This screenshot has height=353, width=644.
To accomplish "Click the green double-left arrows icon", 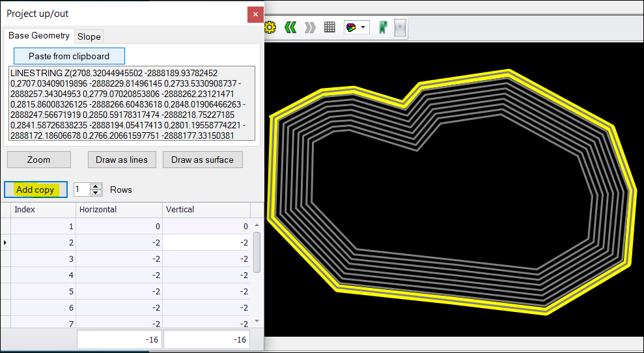I will (290, 27).
